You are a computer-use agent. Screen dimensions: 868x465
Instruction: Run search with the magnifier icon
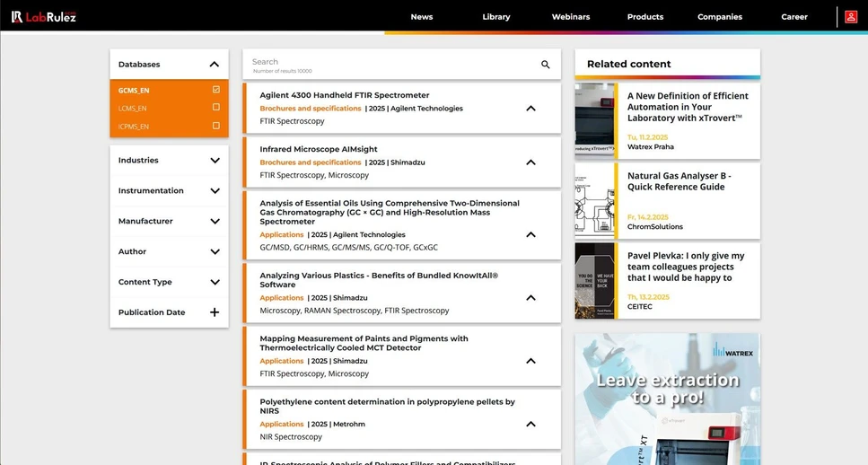pyautogui.click(x=545, y=65)
